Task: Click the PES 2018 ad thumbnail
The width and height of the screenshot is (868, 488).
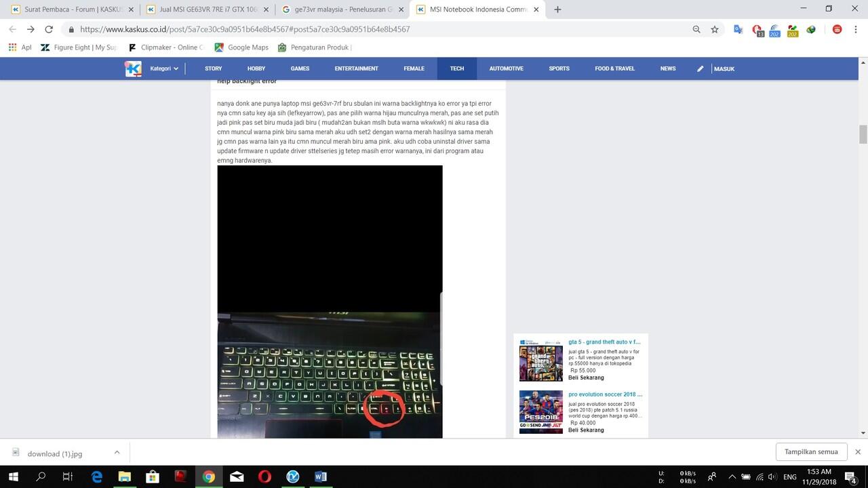Action: pos(541,412)
